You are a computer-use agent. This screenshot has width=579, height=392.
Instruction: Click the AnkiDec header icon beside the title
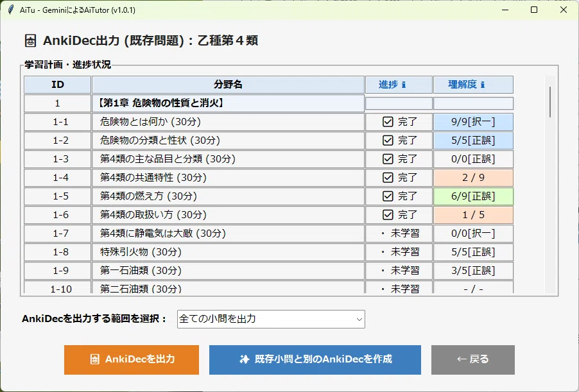pos(30,40)
